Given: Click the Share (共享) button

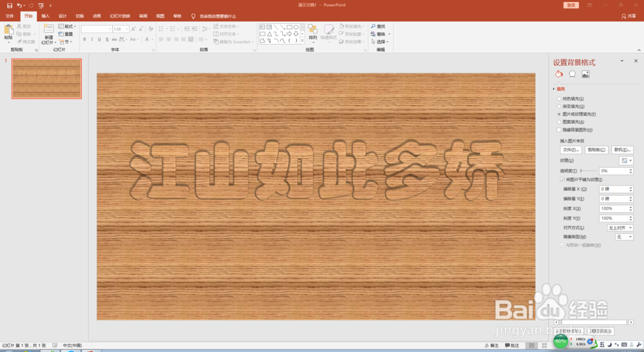Looking at the screenshot, I should point(629,16).
